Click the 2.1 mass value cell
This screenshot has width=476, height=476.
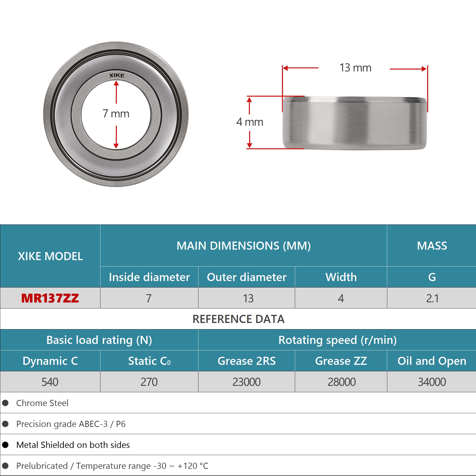[432, 298]
